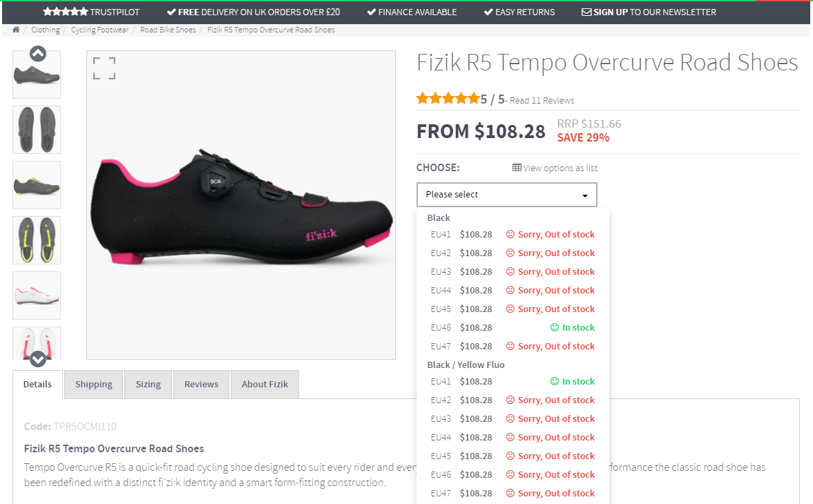Choose Black EU45 option row

tap(513, 309)
